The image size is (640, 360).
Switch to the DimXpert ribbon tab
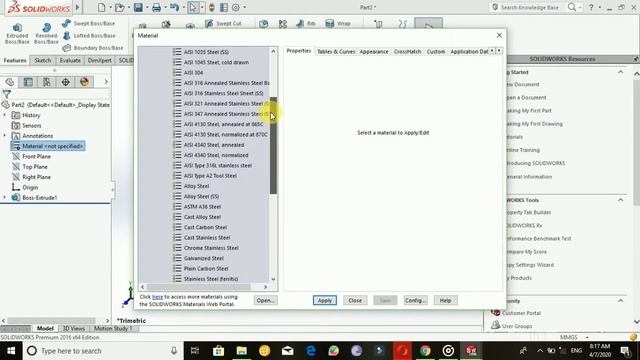tap(100, 60)
